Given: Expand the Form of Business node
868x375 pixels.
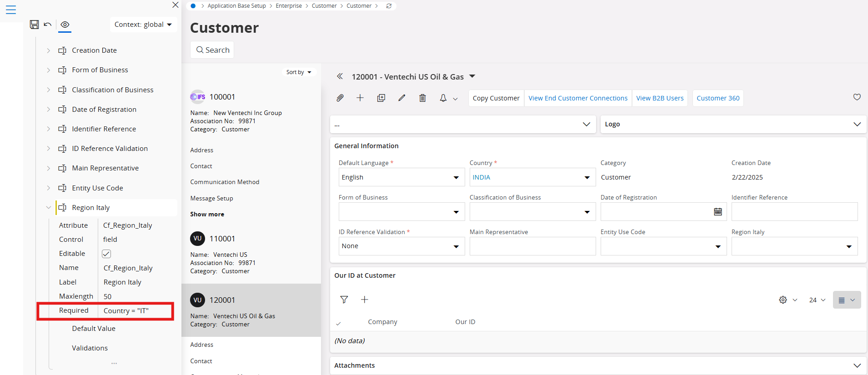Looking at the screenshot, I should [48, 70].
